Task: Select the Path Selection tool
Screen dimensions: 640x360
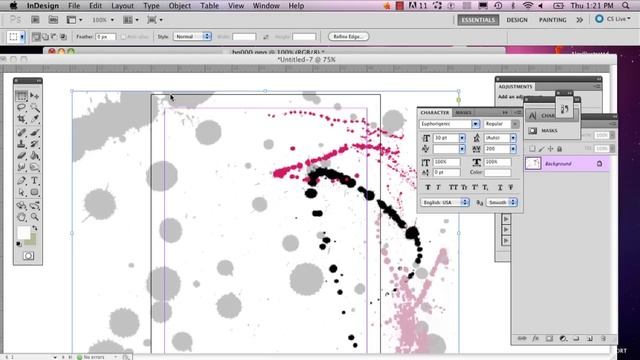Action: coord(21,192)
